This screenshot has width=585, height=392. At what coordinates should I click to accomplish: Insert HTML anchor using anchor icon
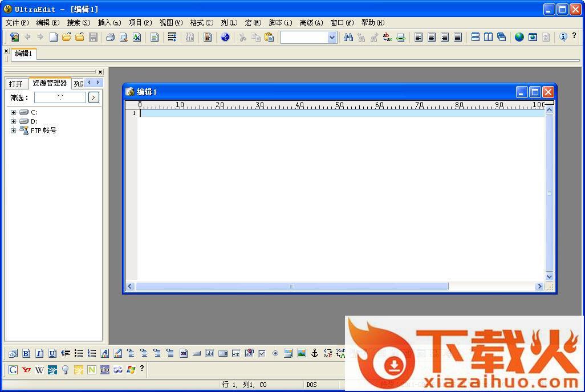[x=314, y=353]
